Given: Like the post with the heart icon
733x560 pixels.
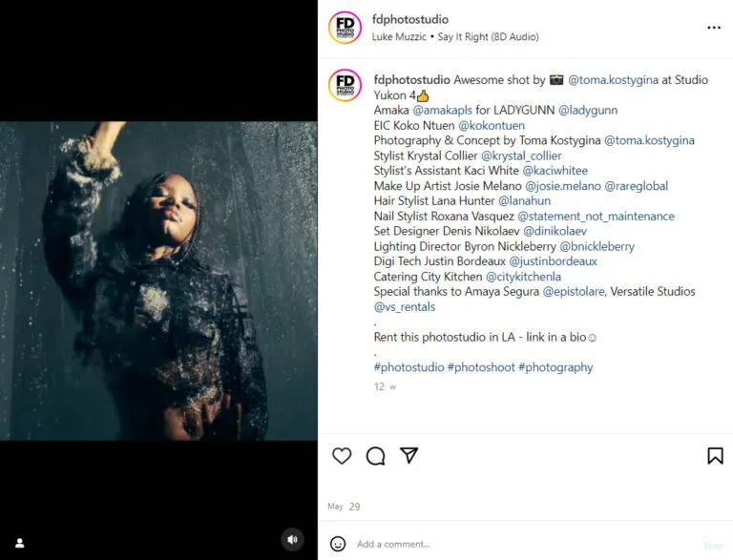Looking at the screenshot, I should coord(342,456).
